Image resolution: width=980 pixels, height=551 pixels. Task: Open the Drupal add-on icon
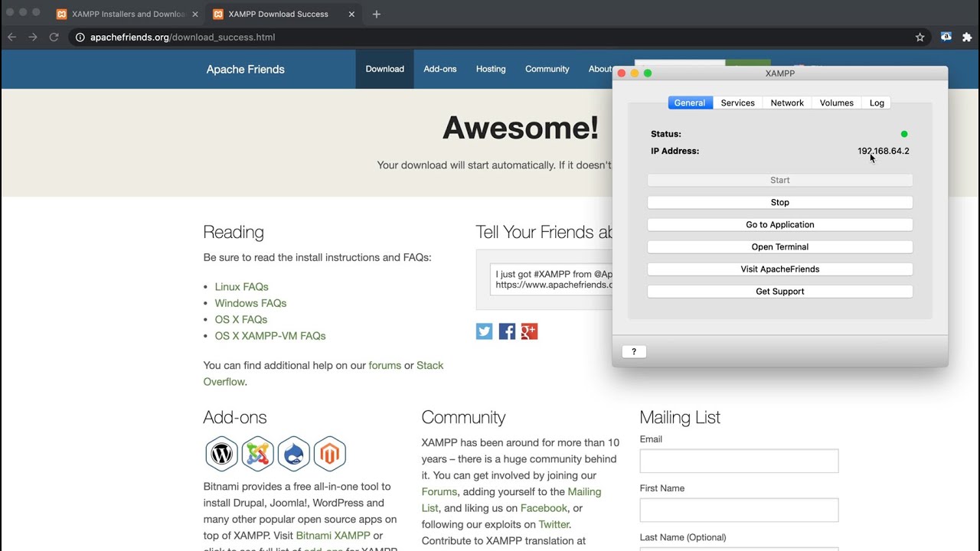[294, 454]
